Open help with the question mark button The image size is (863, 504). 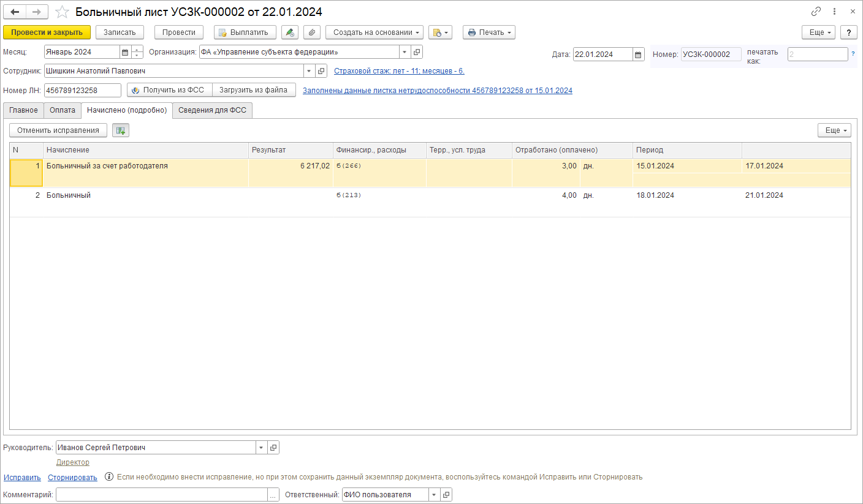click(849, 32)
